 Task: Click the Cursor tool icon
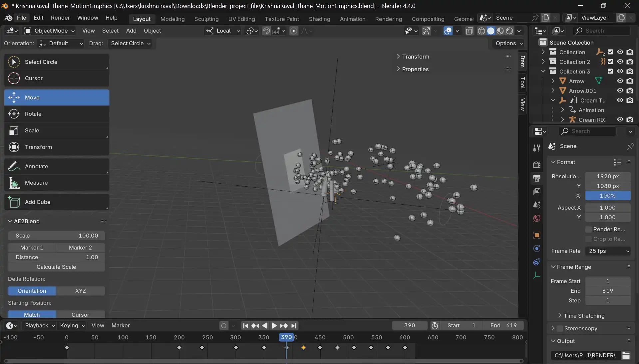(x=14, y=78)
